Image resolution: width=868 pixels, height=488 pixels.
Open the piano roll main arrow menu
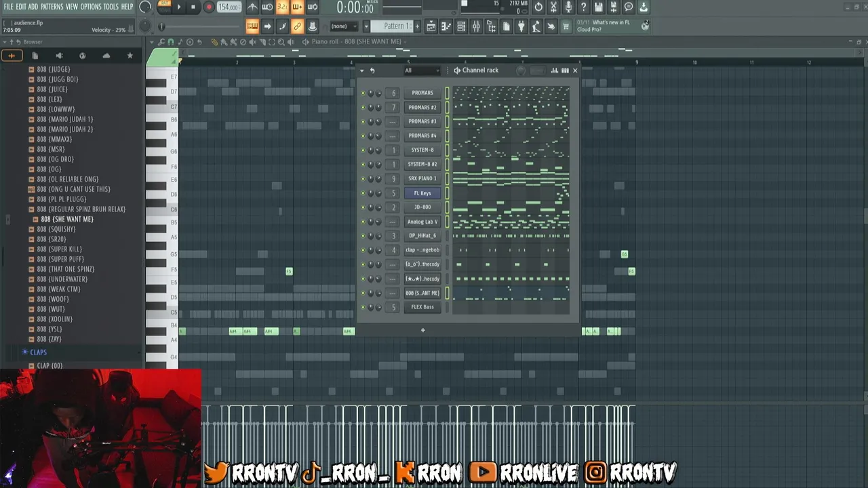pyautogui.click(x=152, y=42)
